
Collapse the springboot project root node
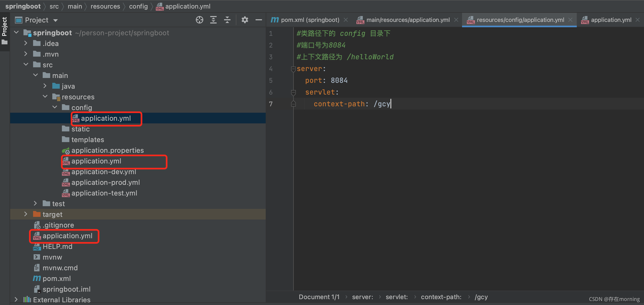[x=16, y=33]
